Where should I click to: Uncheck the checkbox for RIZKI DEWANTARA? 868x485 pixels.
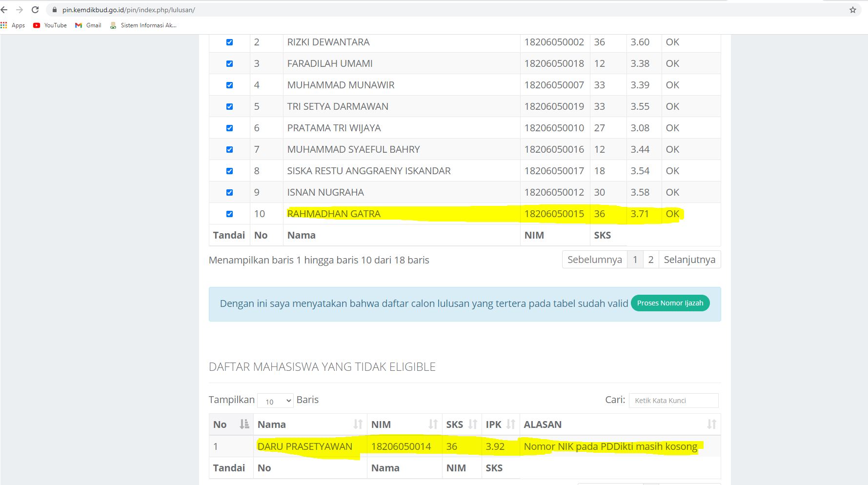pos(229,42)
